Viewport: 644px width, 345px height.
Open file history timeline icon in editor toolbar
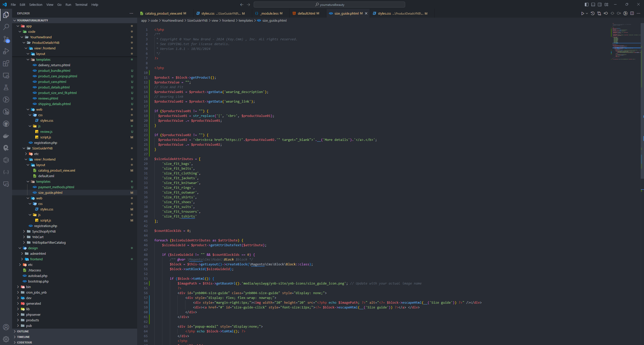point(593,13)
